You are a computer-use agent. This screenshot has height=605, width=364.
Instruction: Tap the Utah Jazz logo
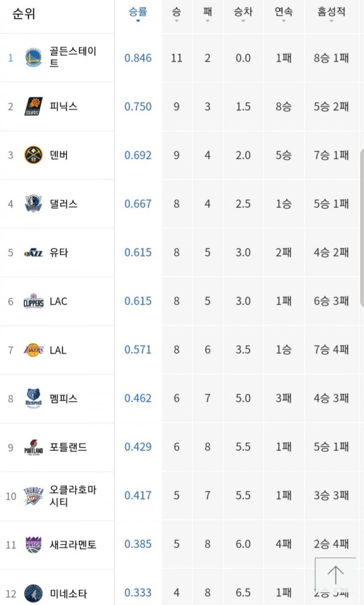[x=33, y=253]
